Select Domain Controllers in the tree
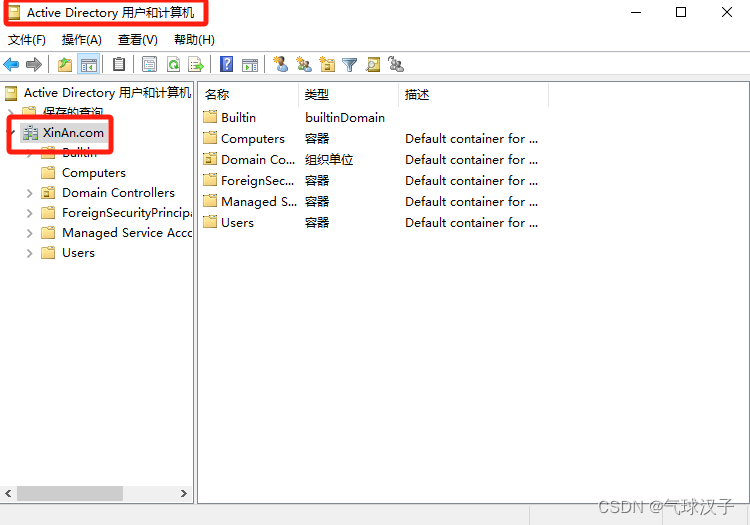 coord(118,193)
